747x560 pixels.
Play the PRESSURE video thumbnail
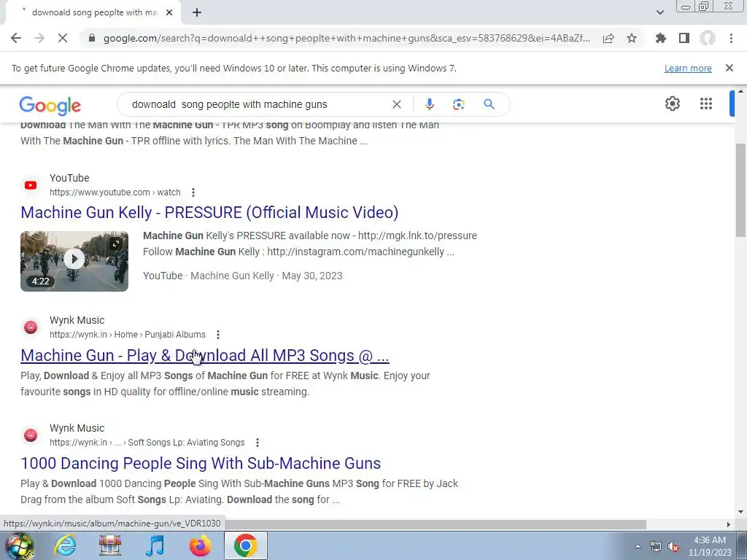tap(74, 259)
